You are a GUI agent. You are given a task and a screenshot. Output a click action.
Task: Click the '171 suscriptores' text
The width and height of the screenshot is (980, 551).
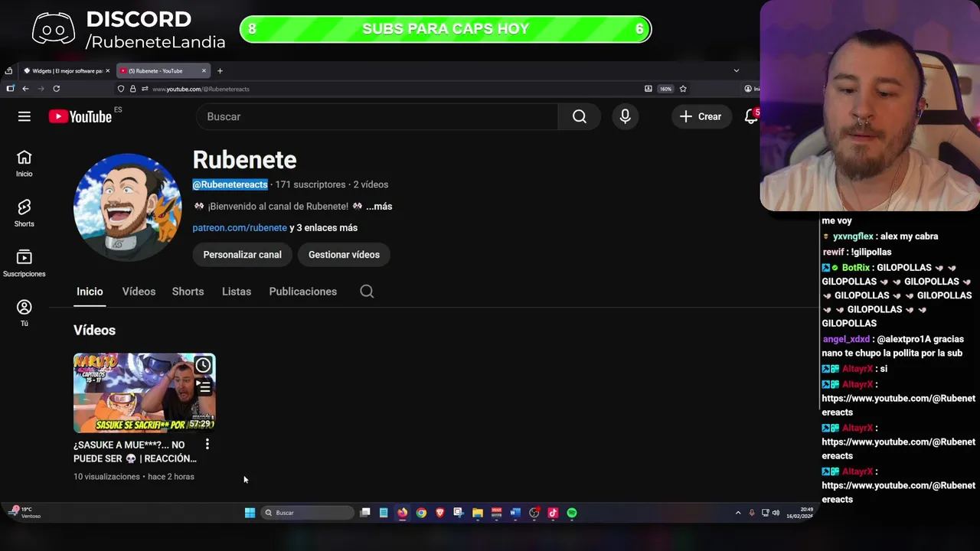point(310,184)
